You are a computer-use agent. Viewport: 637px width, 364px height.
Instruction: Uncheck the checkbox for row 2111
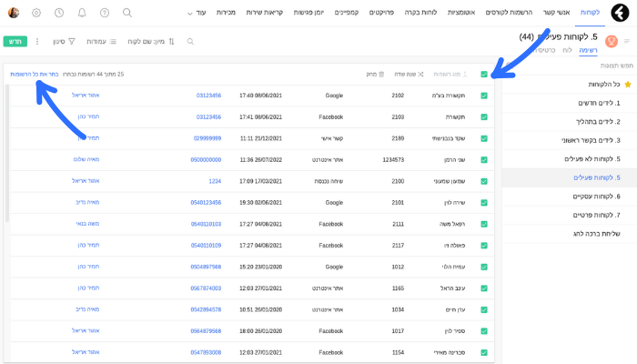(484, 224)
